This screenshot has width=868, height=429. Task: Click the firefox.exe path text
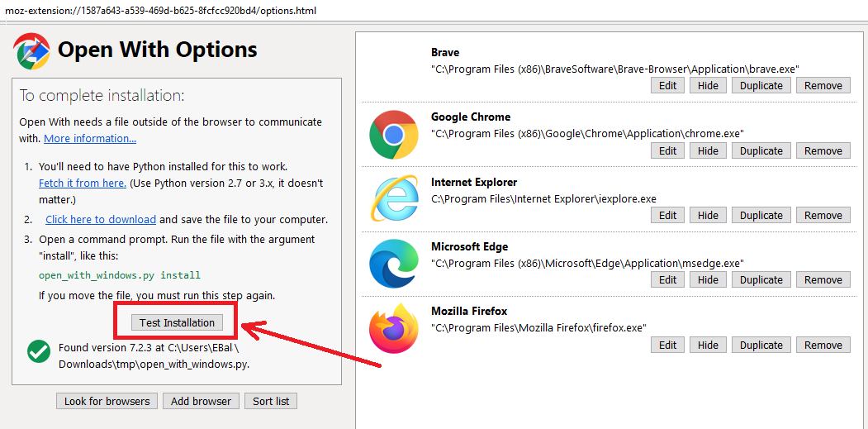pyautogui.click(x=538, y=328)
